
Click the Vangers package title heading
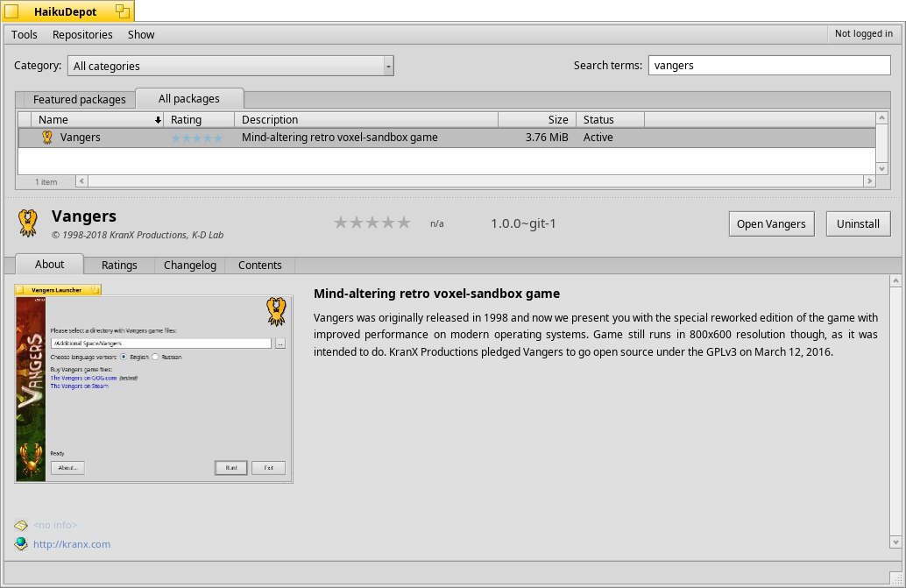point(84,216)
